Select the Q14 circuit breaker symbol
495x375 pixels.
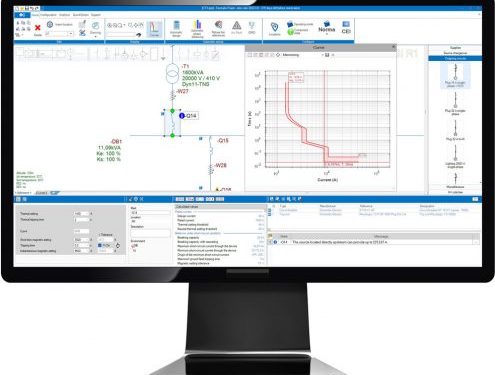point(172,123)
